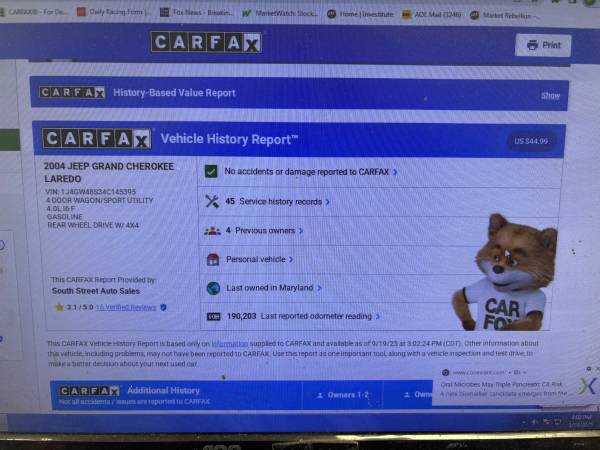
Task: Expand the Previous owners chevron
Action: (x=301, y=231)
